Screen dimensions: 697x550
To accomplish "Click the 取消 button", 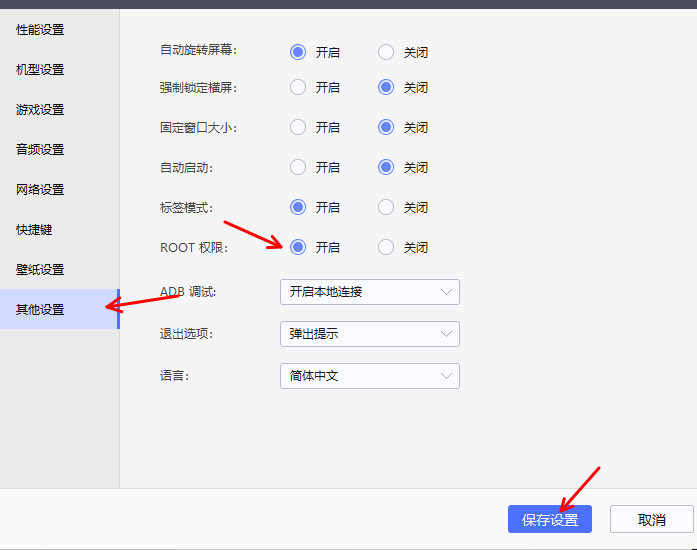I will pos(652,519).
